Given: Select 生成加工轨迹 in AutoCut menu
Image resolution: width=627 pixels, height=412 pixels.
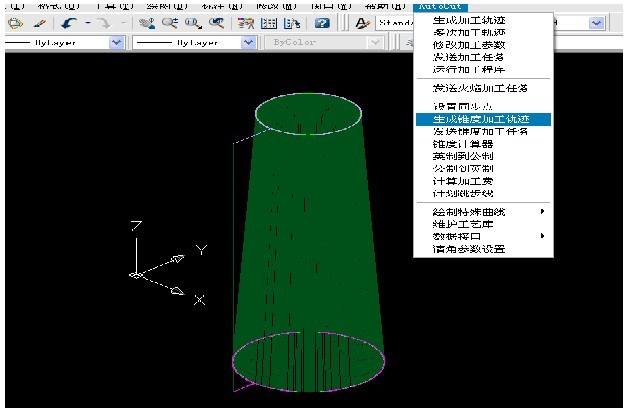Looking at the screenshot, I should [x=468, y=20].
